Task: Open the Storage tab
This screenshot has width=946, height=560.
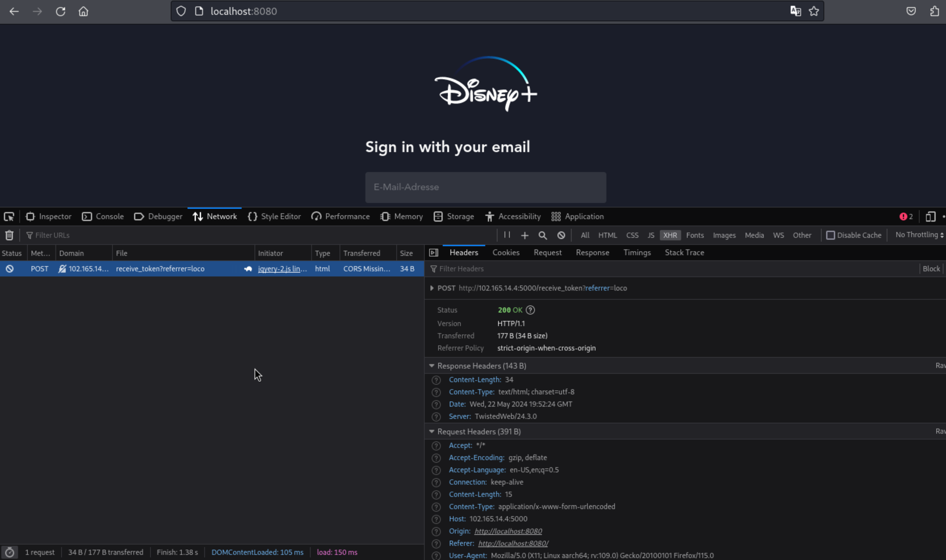Action: pos(454,217)
